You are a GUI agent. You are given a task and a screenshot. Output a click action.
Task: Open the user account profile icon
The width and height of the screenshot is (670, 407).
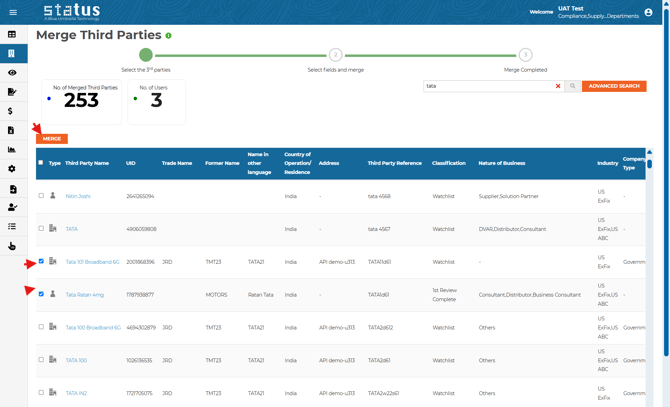648,12
